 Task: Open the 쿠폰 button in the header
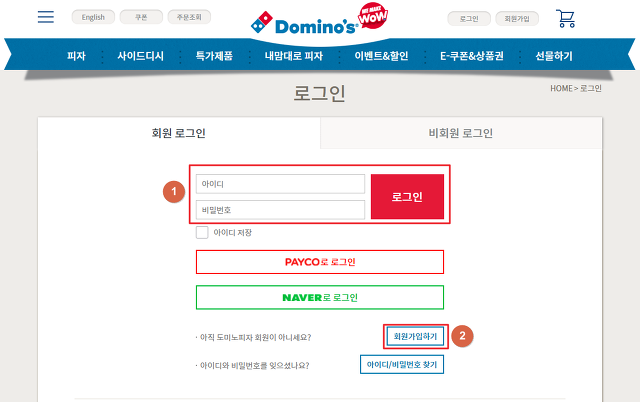(x=141, y=17)
